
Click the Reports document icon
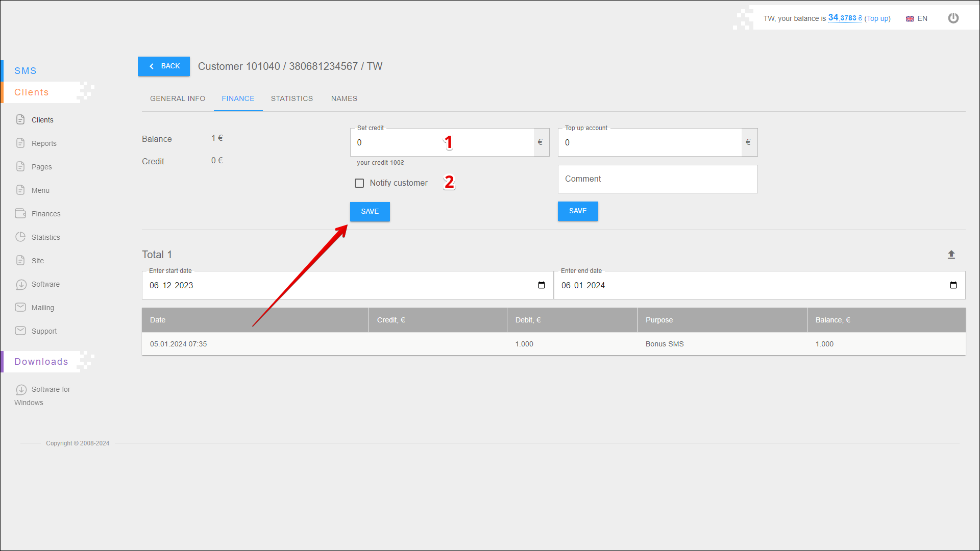[20, 143]
